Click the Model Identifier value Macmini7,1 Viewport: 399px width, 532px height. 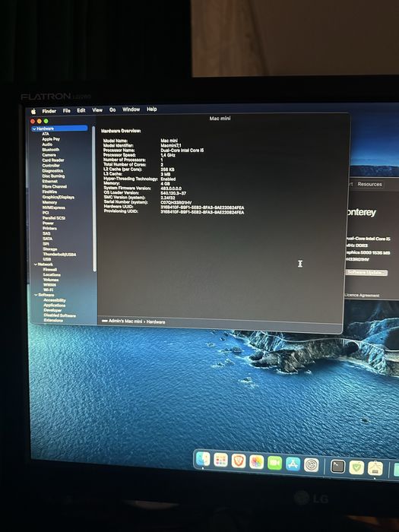point(171,145)
